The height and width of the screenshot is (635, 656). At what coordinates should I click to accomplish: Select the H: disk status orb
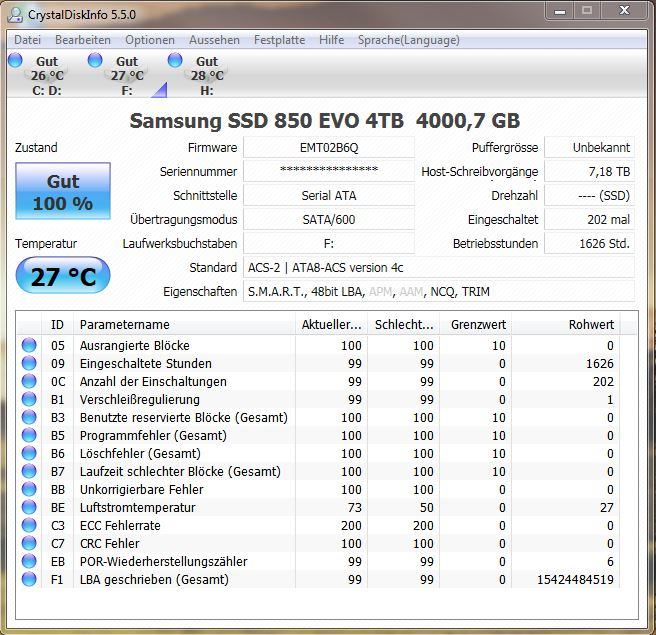coord(175,60)
